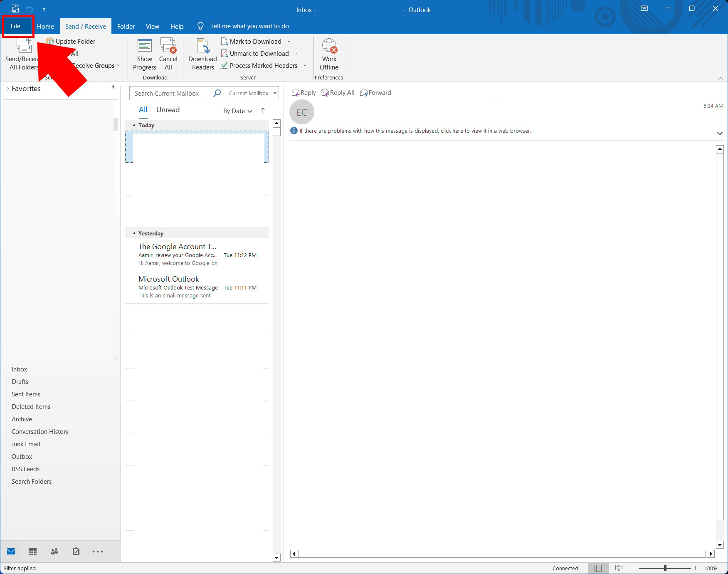Viewport: 728px width, 574px height.
Task: Open the File tab
Action: tap(16, 26)
